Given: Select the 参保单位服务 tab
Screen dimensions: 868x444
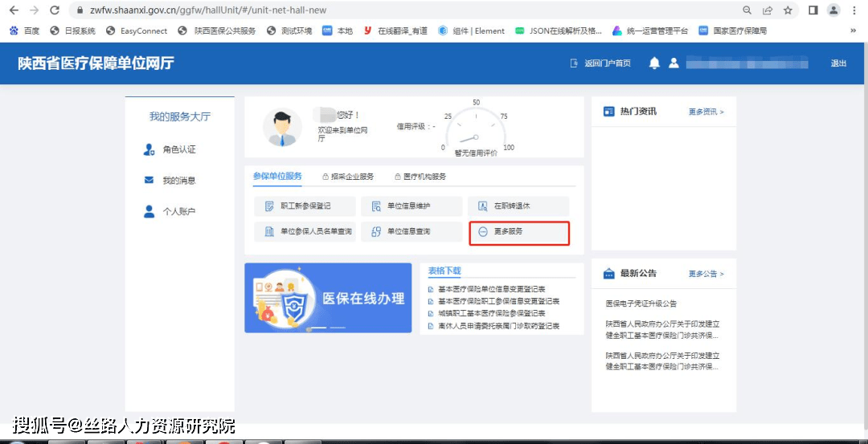Looking at the screenshot, I should click(x=277, y=177).
